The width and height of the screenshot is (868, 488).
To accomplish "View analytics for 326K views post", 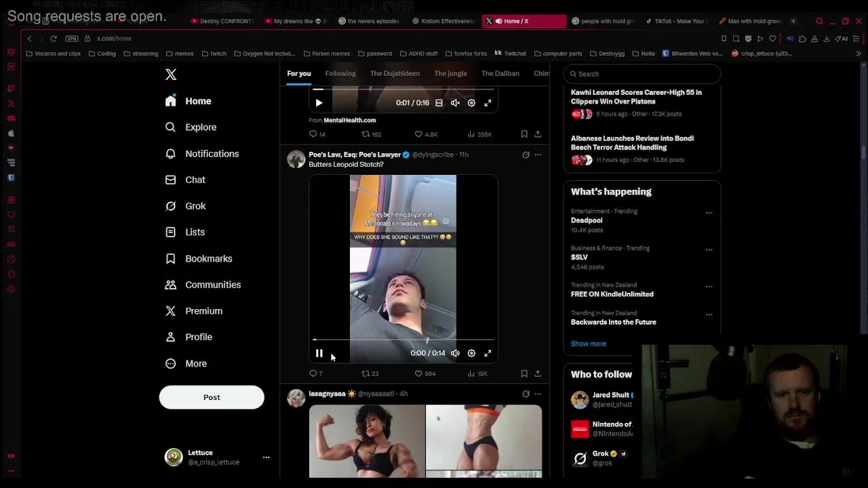I will pos(479,134).
